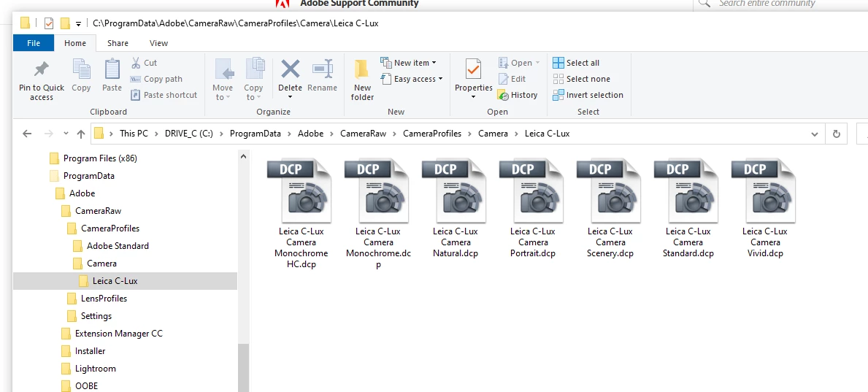Click the Open ribbon command
The width and height of the screenshot is (868, 392).
[519, 63]
